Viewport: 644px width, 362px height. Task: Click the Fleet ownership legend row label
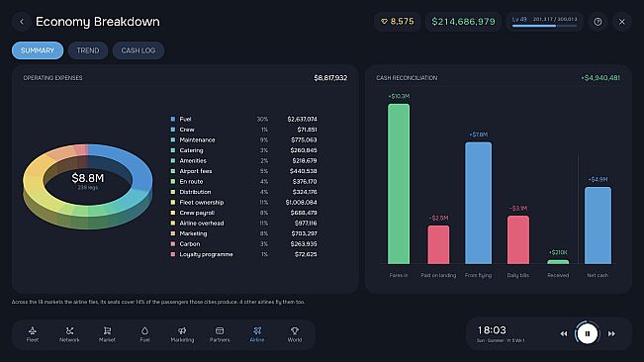click(202, 203)
